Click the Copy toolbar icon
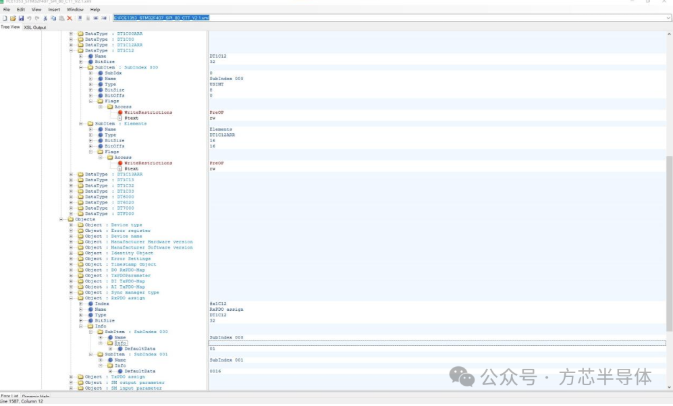Screen dimensions: 673x406 click(54, 18)
